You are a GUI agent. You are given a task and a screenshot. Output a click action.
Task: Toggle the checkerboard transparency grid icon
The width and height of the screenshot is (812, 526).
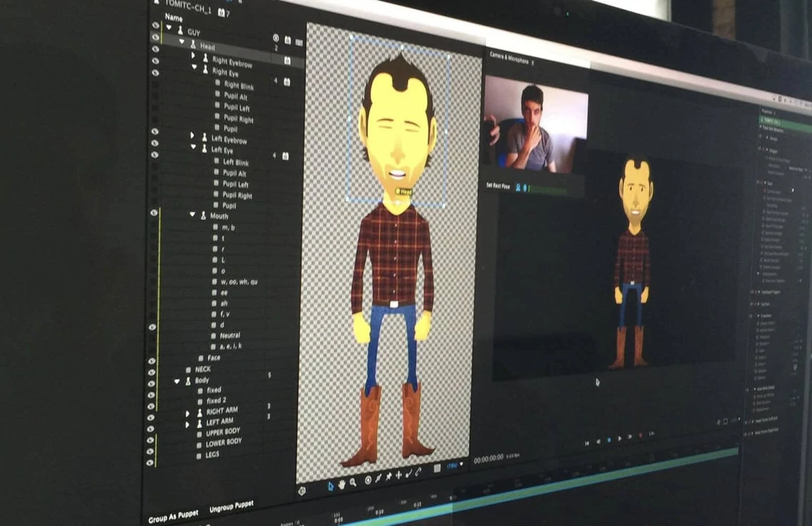[x=437, y=468]
